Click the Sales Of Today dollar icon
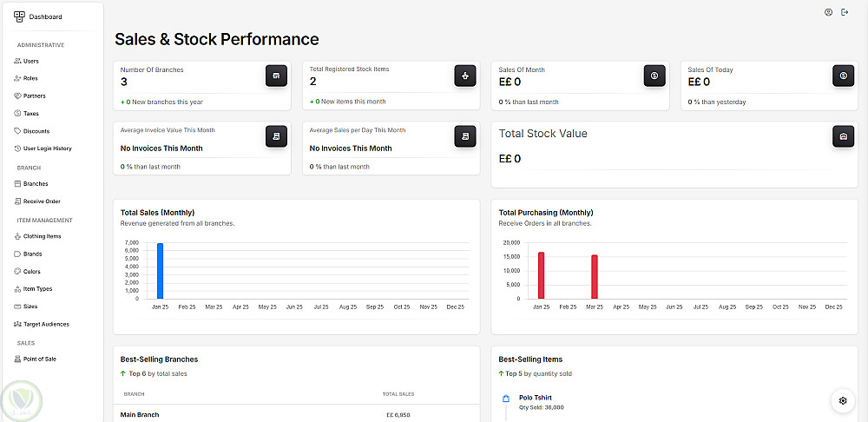The height and width of the screenshot is (422, 868). [x=844, y=76]
